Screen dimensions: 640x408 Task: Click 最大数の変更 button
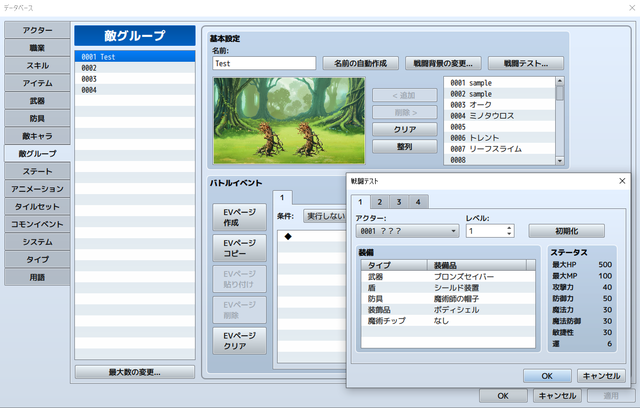(135, 372)
